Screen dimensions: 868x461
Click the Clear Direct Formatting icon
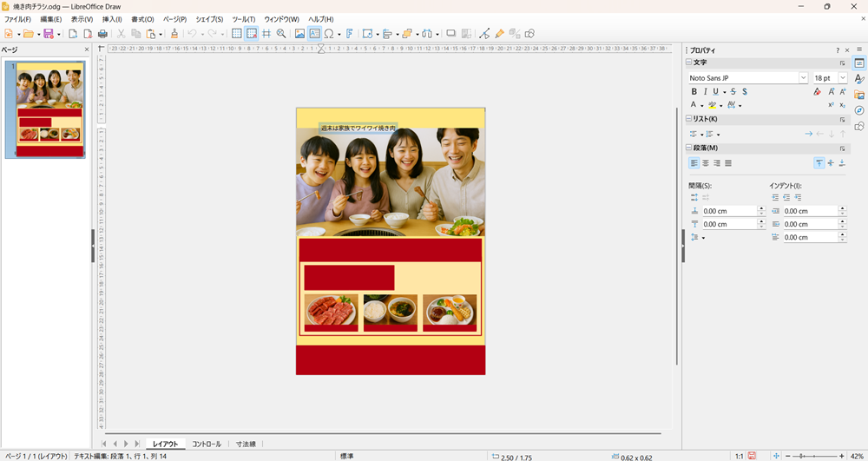point(817,92)
